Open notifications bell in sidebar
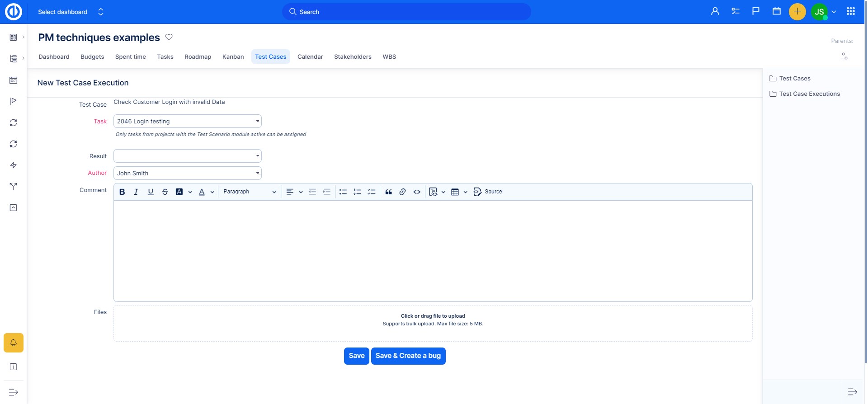Image resolution: width=868 pixels, height=404 pixels. [x=14, y=343]
